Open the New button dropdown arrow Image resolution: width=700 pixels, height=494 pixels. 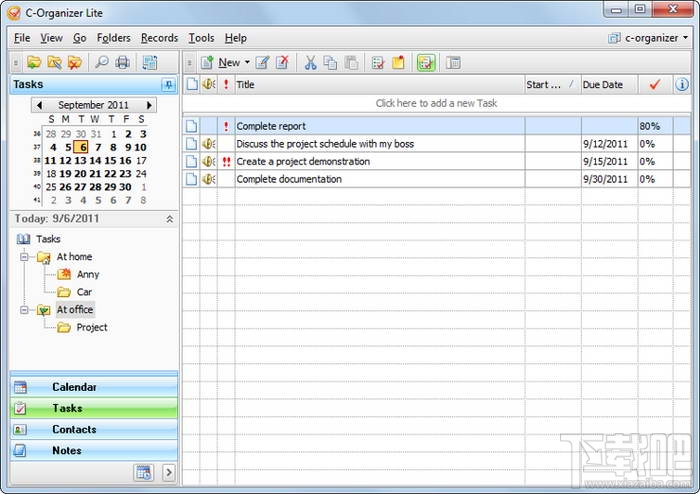[247, 62]
